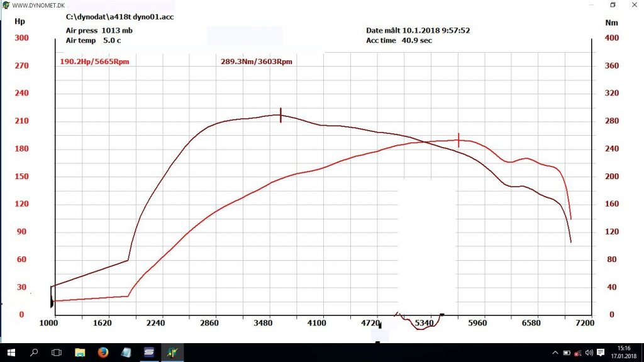
Task: Click the Dynomet app icon in title bar
Action: [6, 5]
